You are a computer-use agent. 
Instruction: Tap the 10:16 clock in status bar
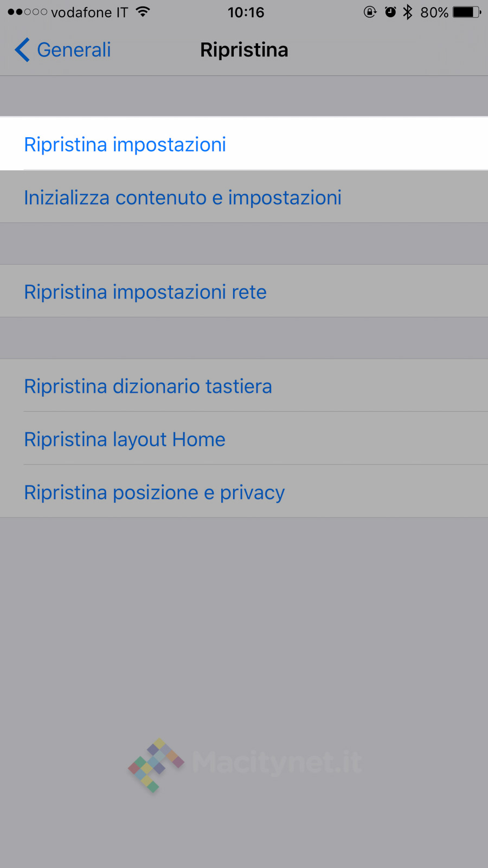[x=246, y=12]
